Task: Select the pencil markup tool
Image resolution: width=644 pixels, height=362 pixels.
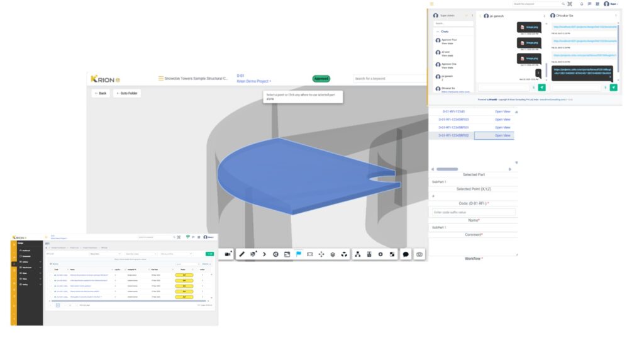Action: [x=242, y=254]
